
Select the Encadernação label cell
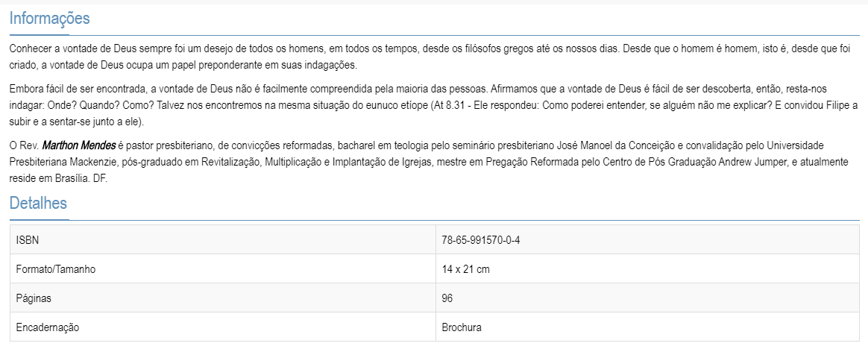point(47,327)
